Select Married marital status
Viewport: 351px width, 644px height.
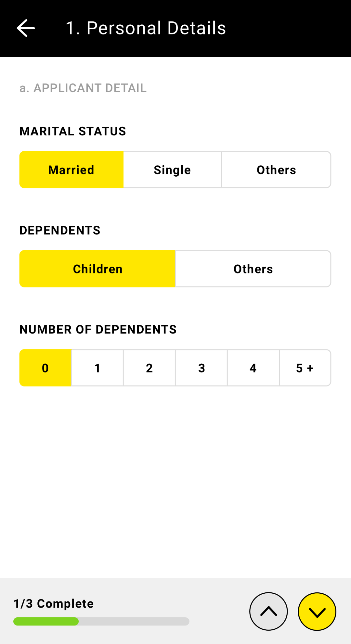pos(71,170)
